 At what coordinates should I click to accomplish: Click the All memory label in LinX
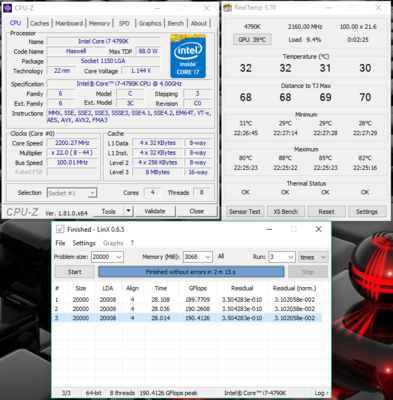(221, 256)
